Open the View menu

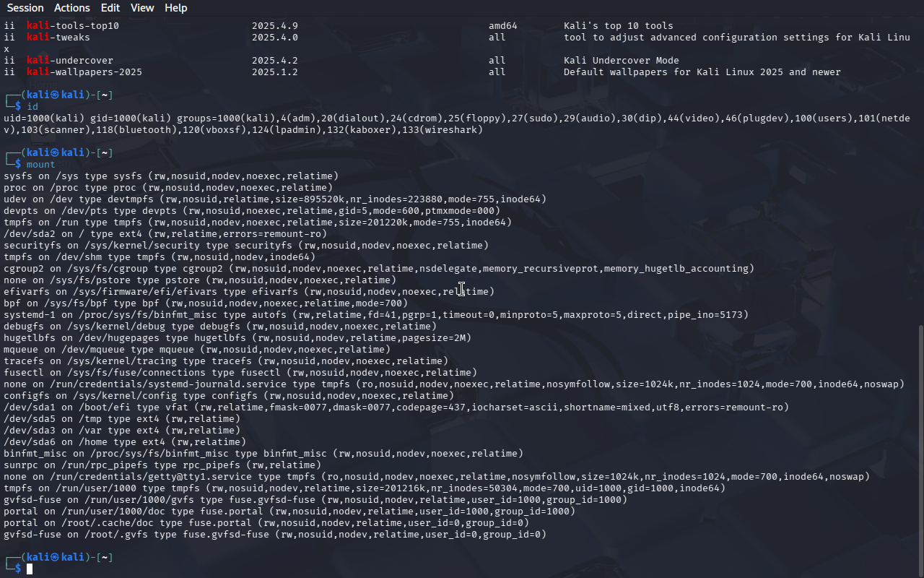[142, 8]
